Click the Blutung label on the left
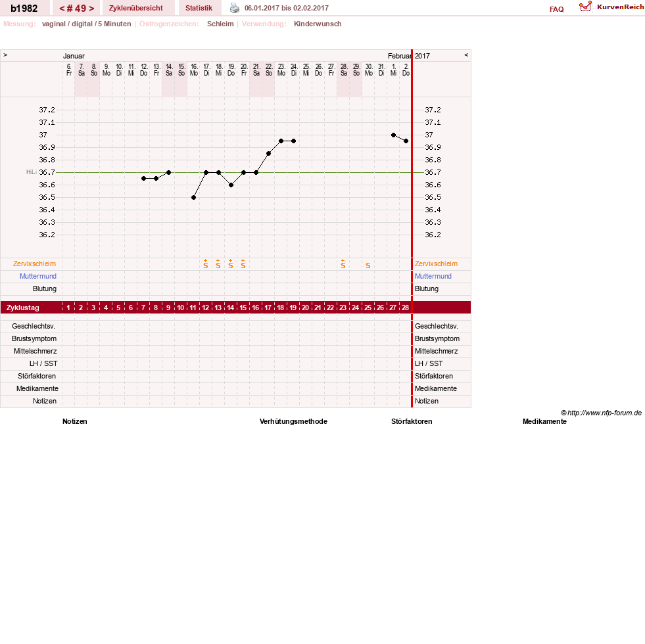645x644 pixels. point(45,288)
